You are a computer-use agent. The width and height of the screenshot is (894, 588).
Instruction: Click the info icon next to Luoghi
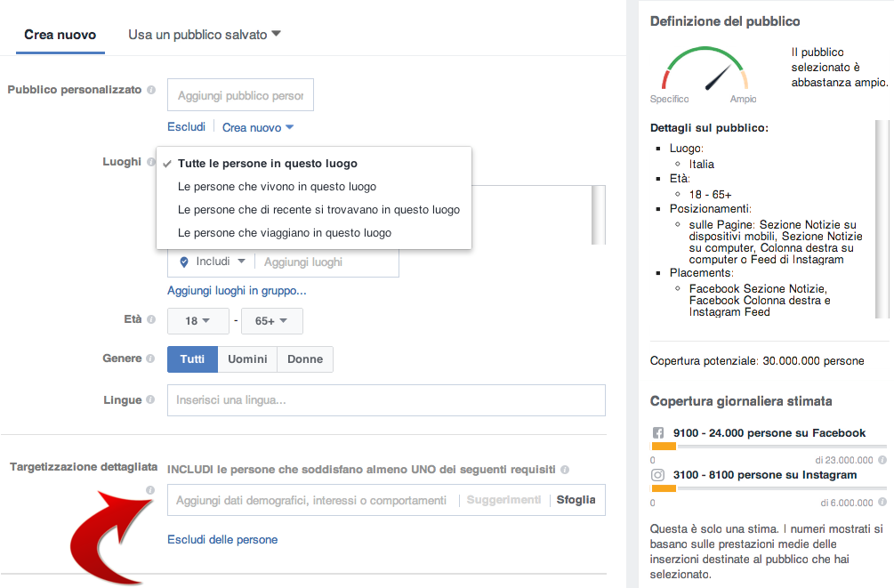click(x=149, y=162)
